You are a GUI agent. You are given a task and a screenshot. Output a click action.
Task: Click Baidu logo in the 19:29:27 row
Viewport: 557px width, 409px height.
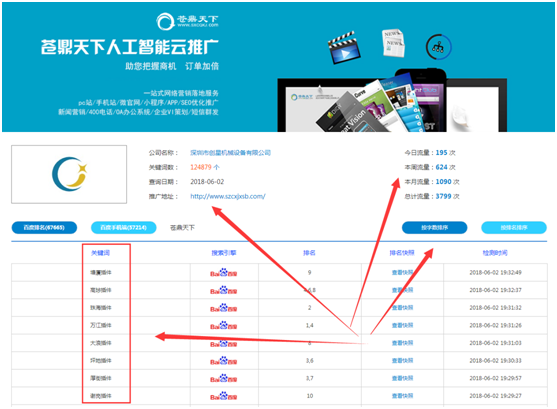(x=223, y=396)
